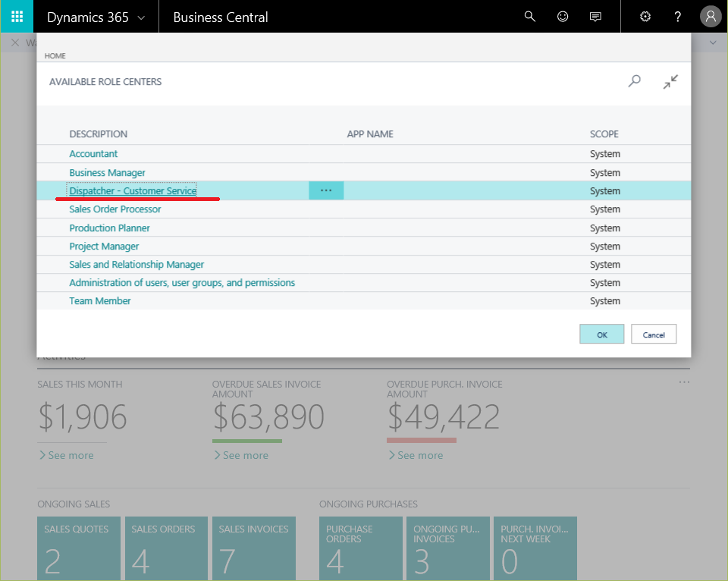
Task: Open the Sales Orders tile
Action: click(x=166, y=548)
